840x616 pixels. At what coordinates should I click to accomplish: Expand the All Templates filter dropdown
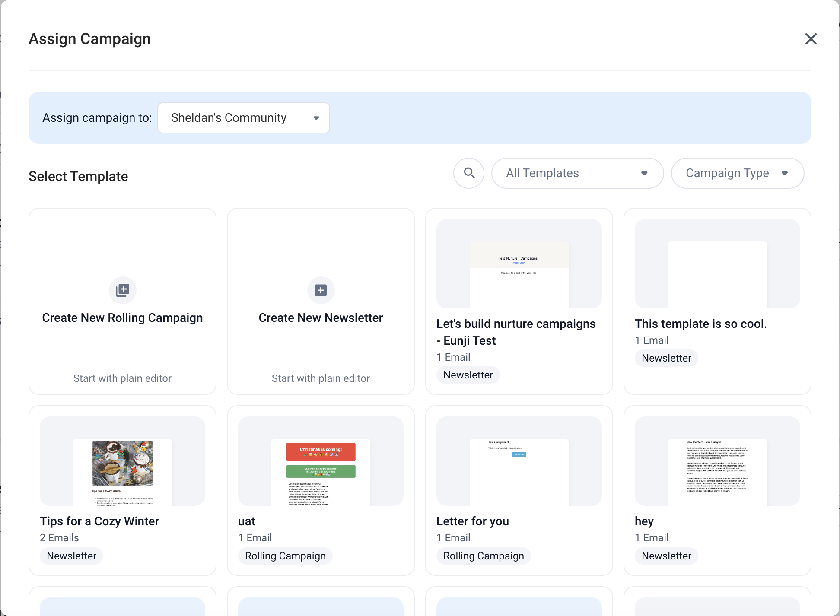[x=577, y=173]
